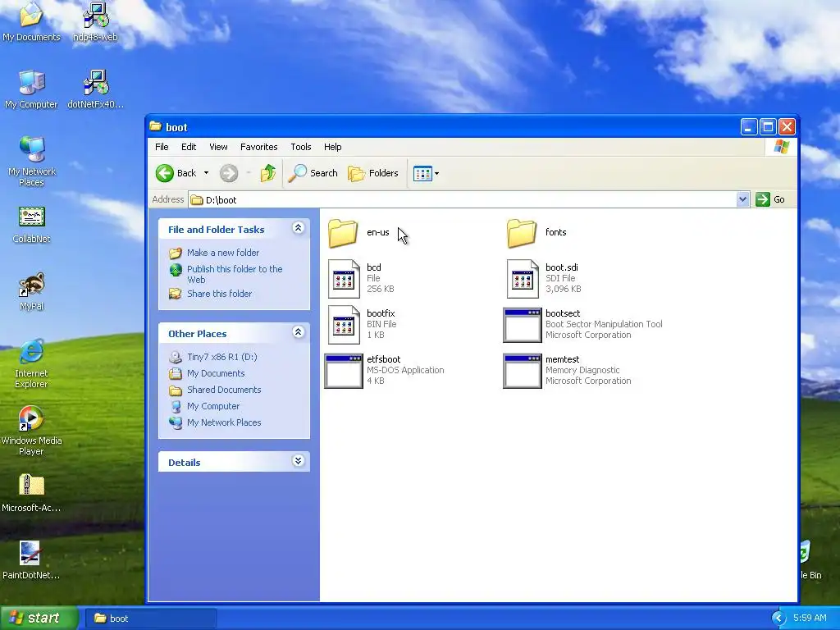Select the memtest application icon
The height and width of the screenshot is (630, 840).
[x=523, y=372]
